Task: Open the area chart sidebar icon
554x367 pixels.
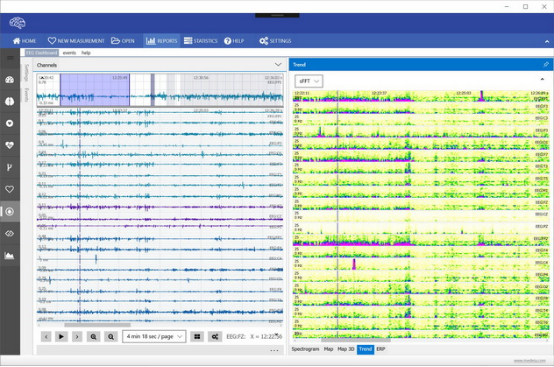Action: click(x=10, y=255)
